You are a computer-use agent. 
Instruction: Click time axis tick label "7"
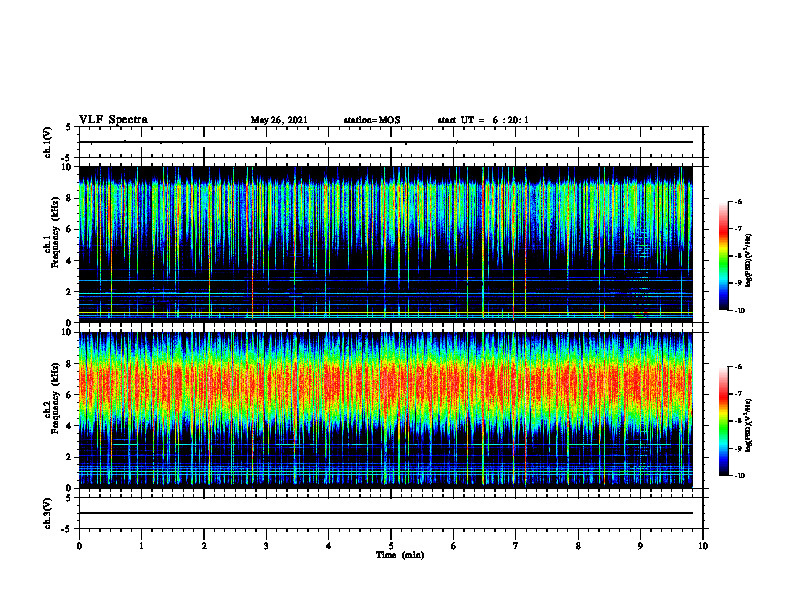[516, 545]
